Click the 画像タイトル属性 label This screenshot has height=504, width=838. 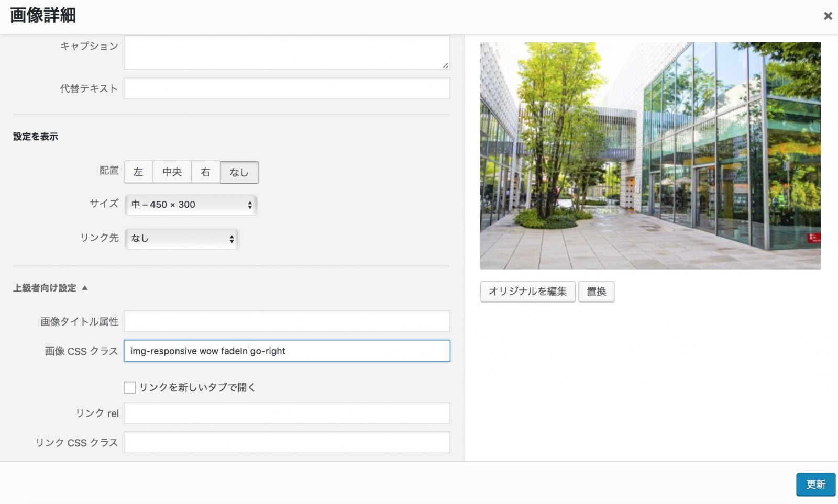80,322
